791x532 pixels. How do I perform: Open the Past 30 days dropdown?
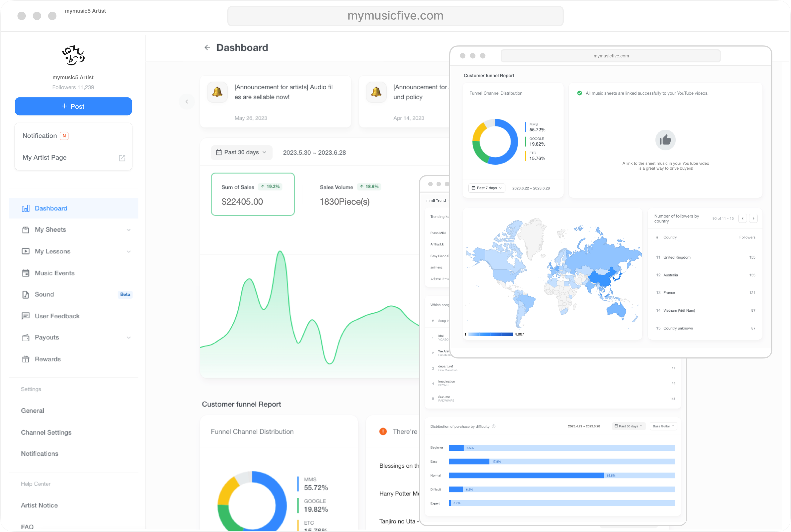pyautogui.click(x=241, y=152)
